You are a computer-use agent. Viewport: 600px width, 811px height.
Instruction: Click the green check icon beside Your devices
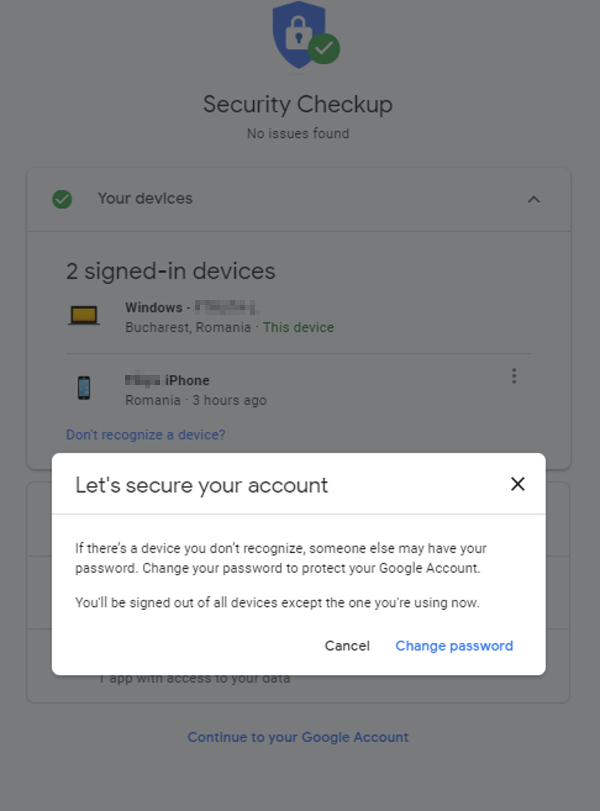click(62, 199)
